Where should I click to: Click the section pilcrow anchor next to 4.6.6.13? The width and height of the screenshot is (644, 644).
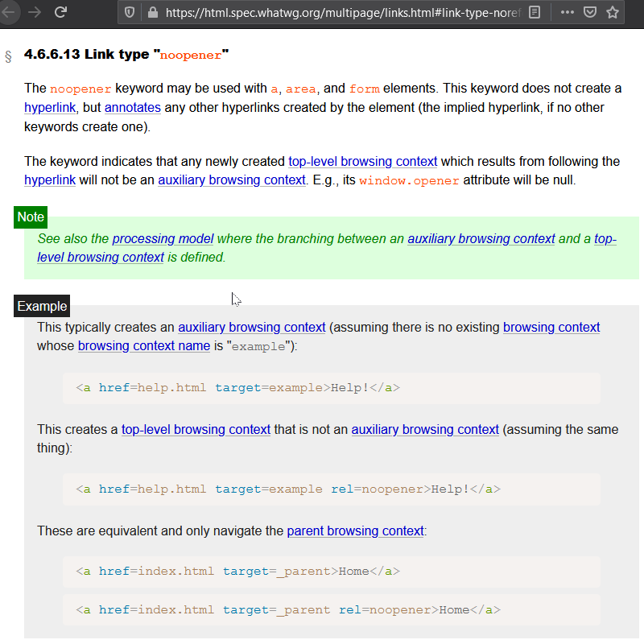coord(7,55)
